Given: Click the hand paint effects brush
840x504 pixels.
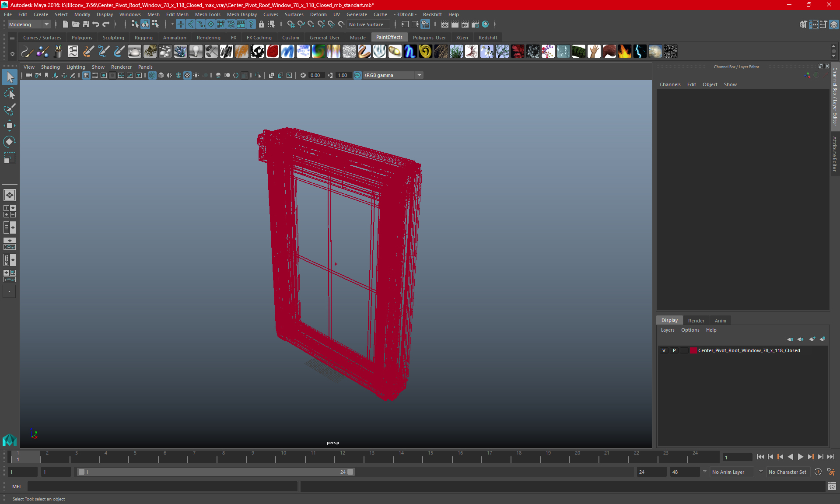Looking at the screenshot, I should click(594, 52).
